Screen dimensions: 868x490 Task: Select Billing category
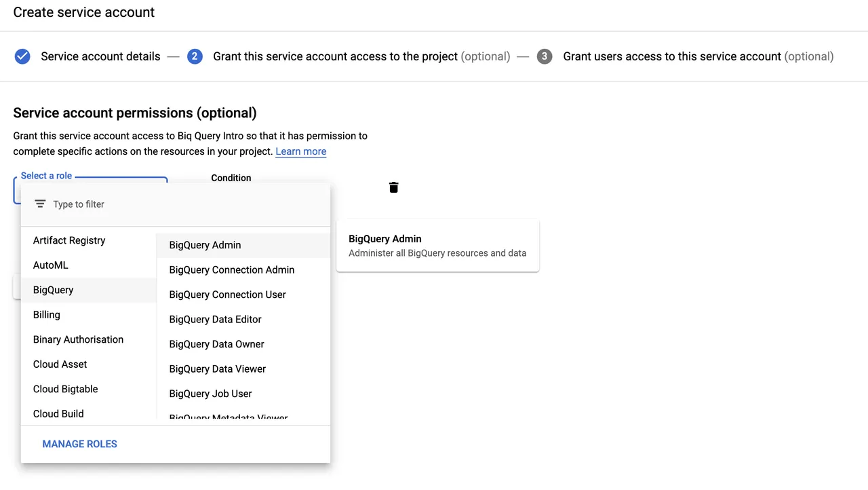(89, 315)
